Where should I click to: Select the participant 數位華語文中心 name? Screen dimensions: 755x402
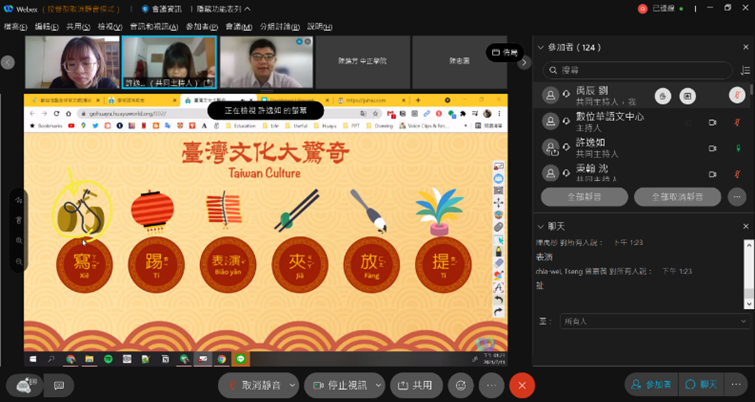pos(610,117)
